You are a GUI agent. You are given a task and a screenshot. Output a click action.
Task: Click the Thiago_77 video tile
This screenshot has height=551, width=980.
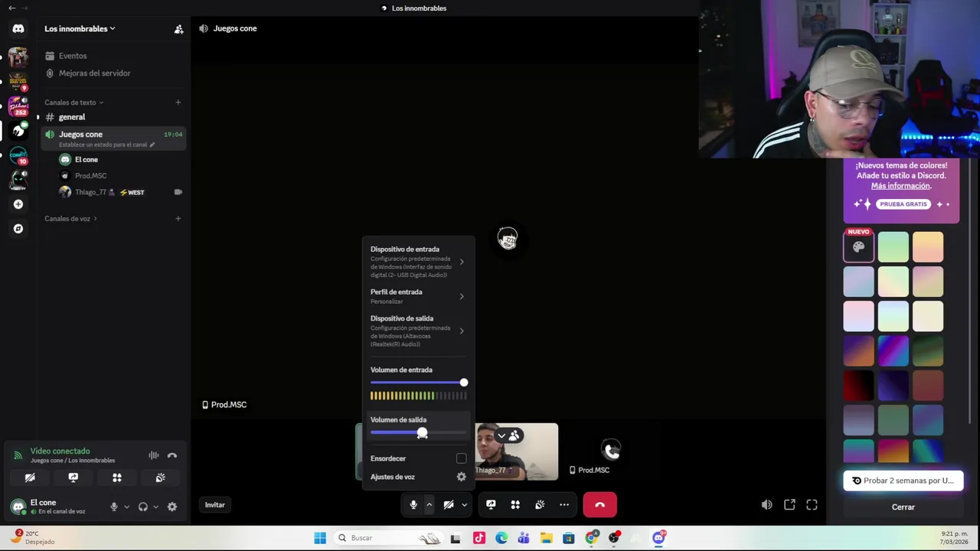pyautogui.click(x=517, y=452)
